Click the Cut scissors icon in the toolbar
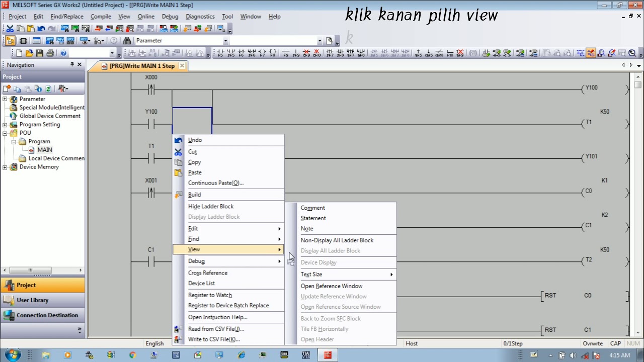The height and width of the screenshot is (362, 644). click(x=10, y=29)
